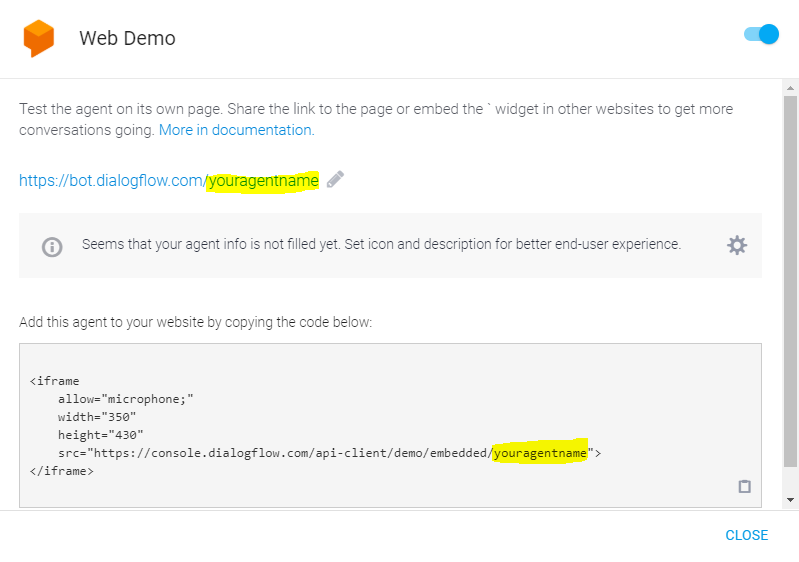The height and width of the screenshot is (562, 799).
Task: Click the height="430" code line
Action: [x=100, y=435]
